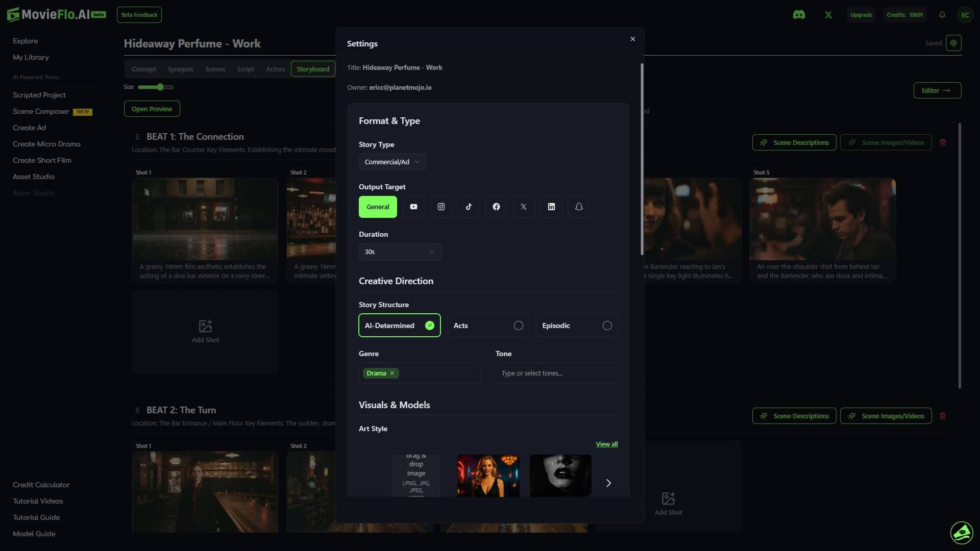Screen dimensions: 980x551
Task: Select YouTube as the Output Target
Action: point(413,207)
